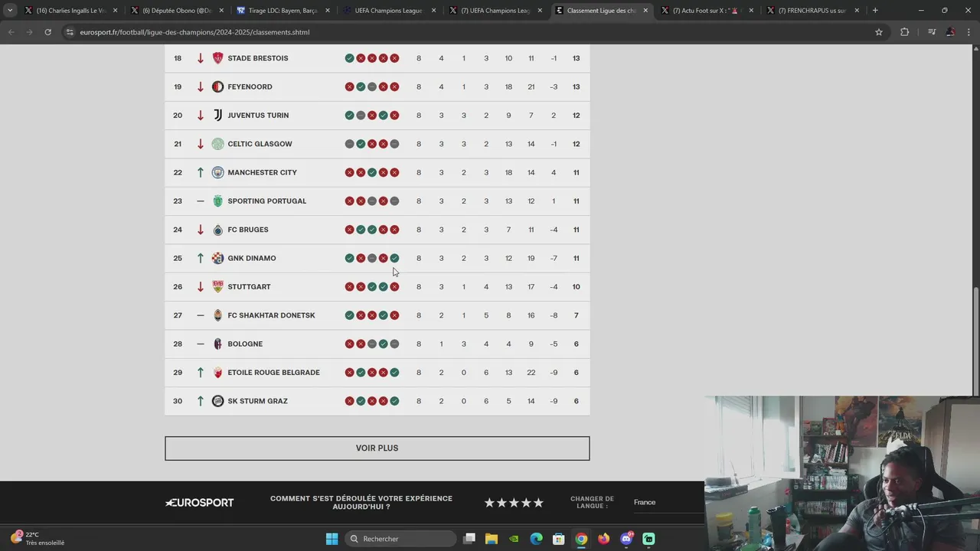Switch to the Députée Obono tab

coord(176,11)
